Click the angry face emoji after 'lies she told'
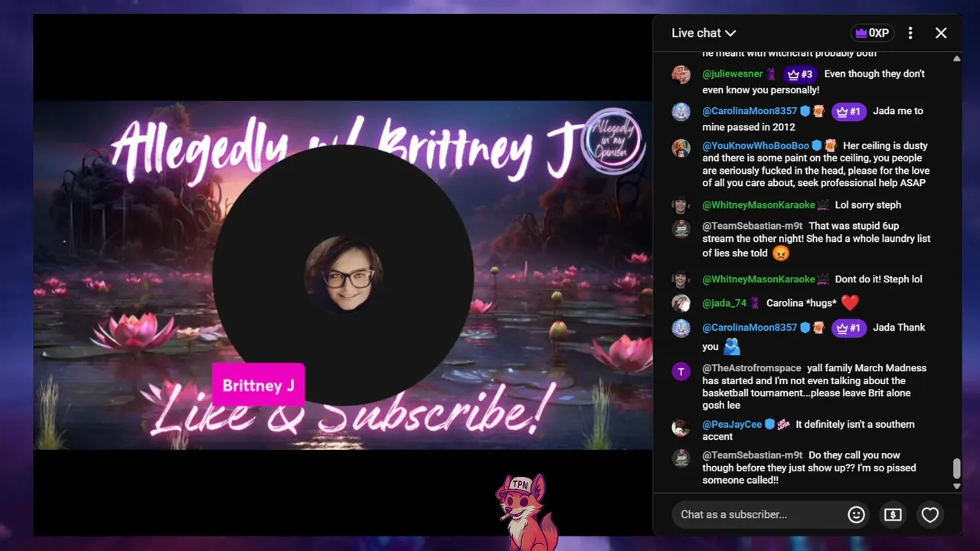The height and width of the screenshot is (551, 980). pos(781,253)
